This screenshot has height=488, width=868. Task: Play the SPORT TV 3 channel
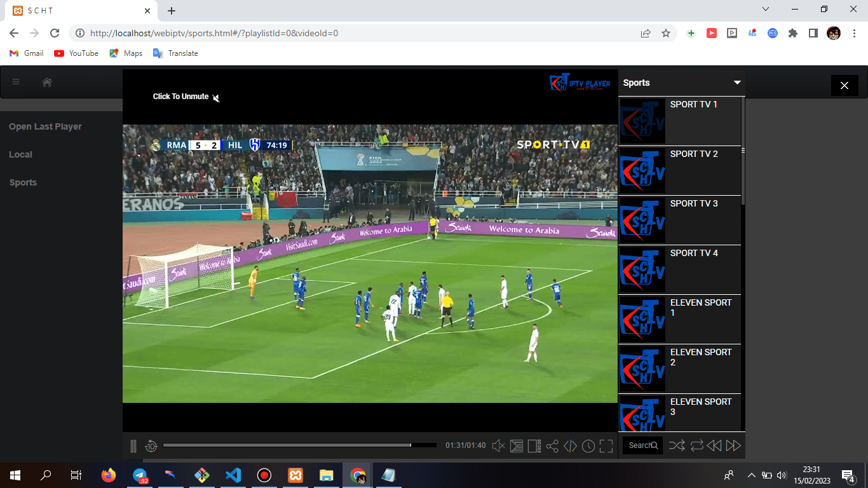pos(680,220)
